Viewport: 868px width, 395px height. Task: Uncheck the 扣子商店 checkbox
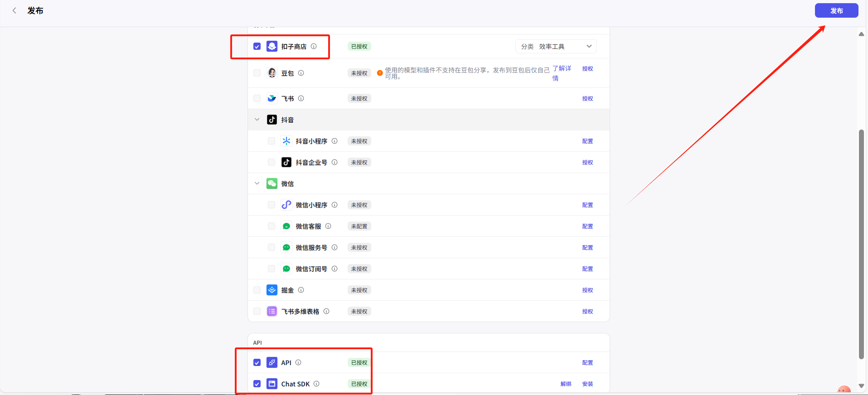click(x=257, y=46)
